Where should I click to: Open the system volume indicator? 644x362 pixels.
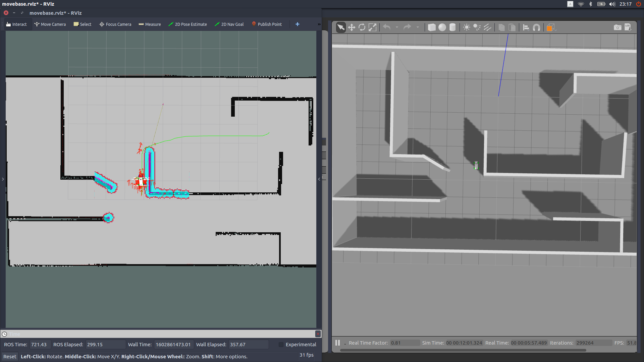point(612,4)
